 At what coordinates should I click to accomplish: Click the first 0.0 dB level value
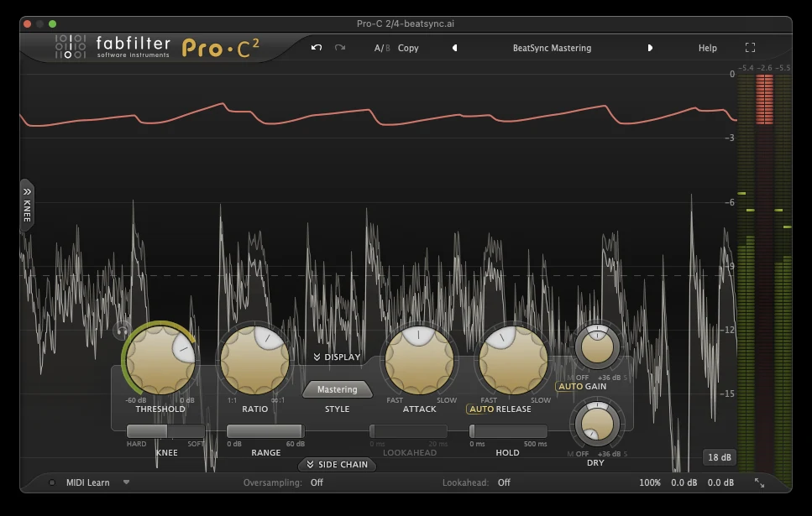(x=684, y=482)
